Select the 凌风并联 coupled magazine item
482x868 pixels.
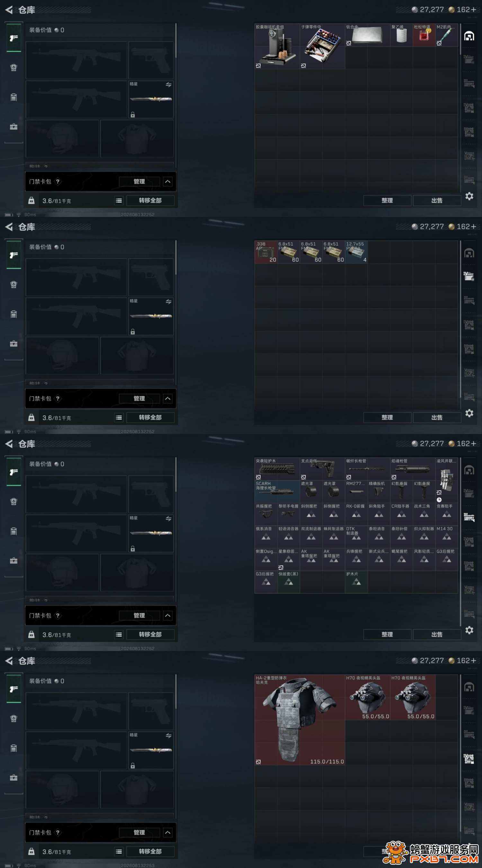(x=447, y=480)
